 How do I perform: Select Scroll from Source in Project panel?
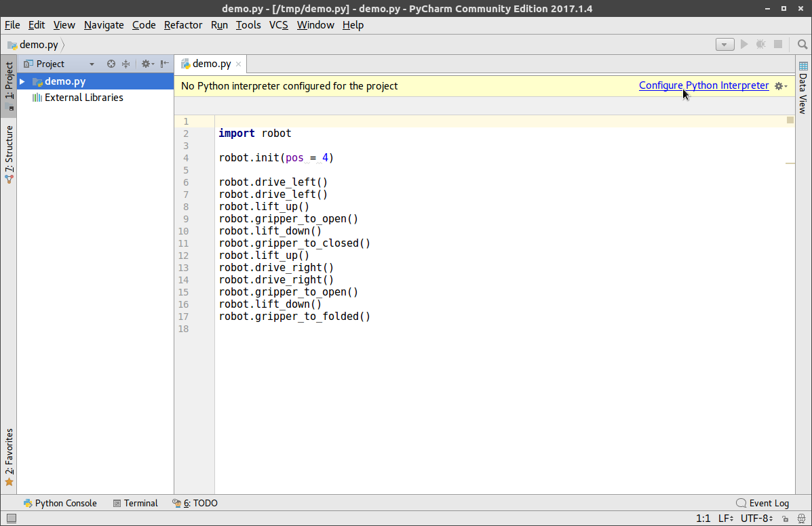111,64
